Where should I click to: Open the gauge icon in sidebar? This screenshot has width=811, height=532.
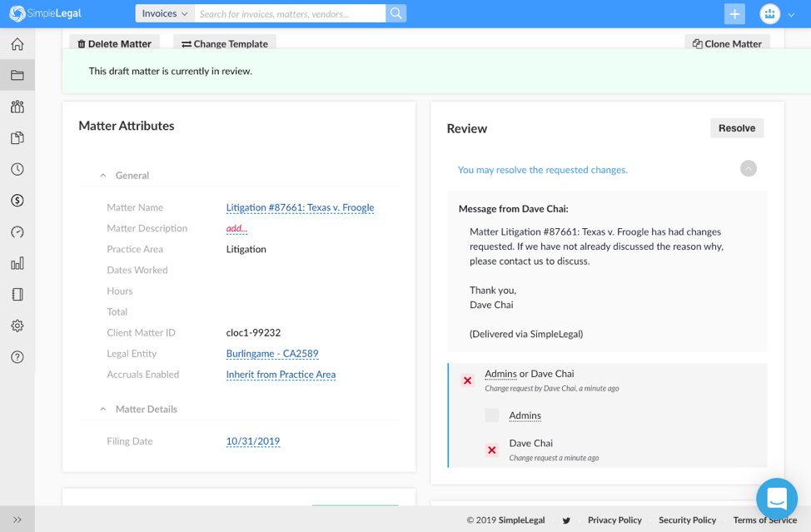pos(17,231)
